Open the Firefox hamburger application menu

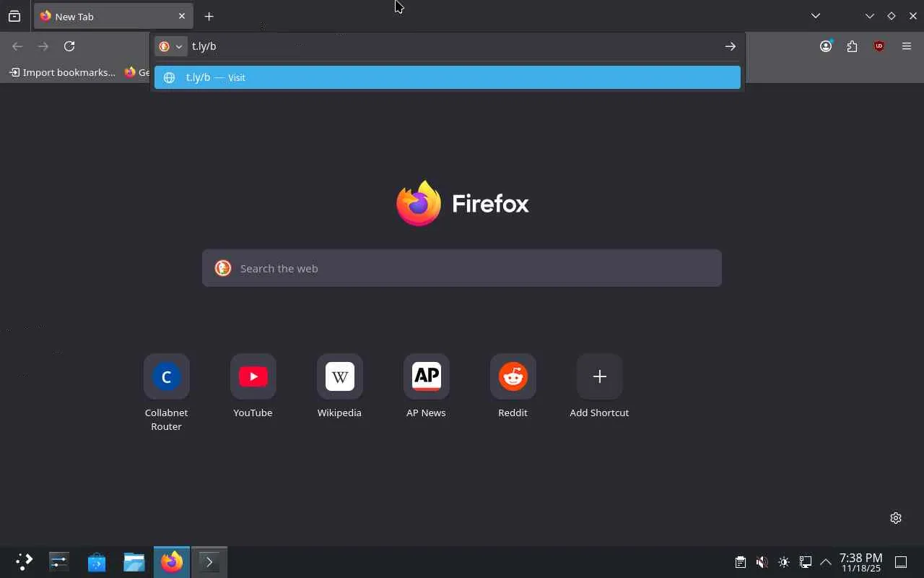[x=907, y=46]
